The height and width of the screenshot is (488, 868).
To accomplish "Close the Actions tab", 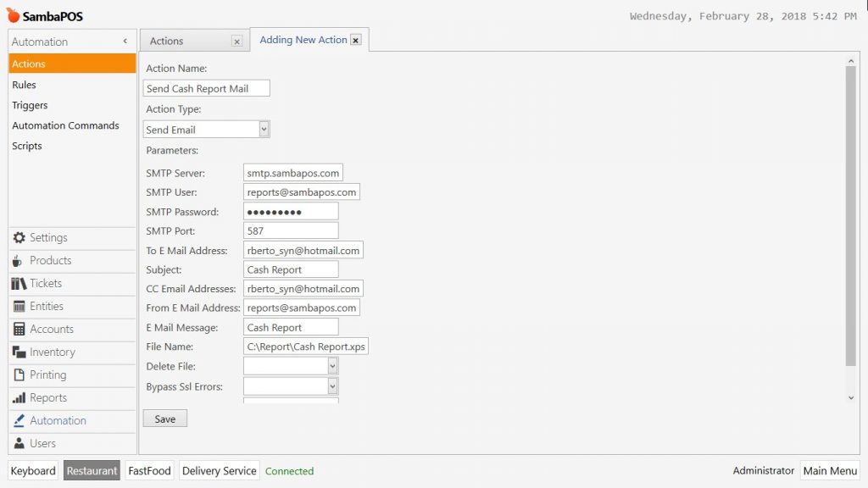I will point(237,42).
